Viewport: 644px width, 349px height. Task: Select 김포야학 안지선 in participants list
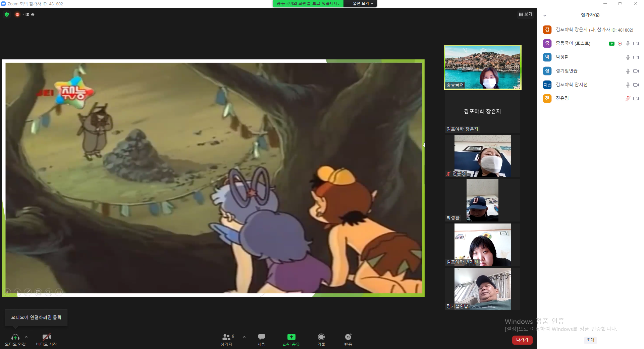(590, 85)
